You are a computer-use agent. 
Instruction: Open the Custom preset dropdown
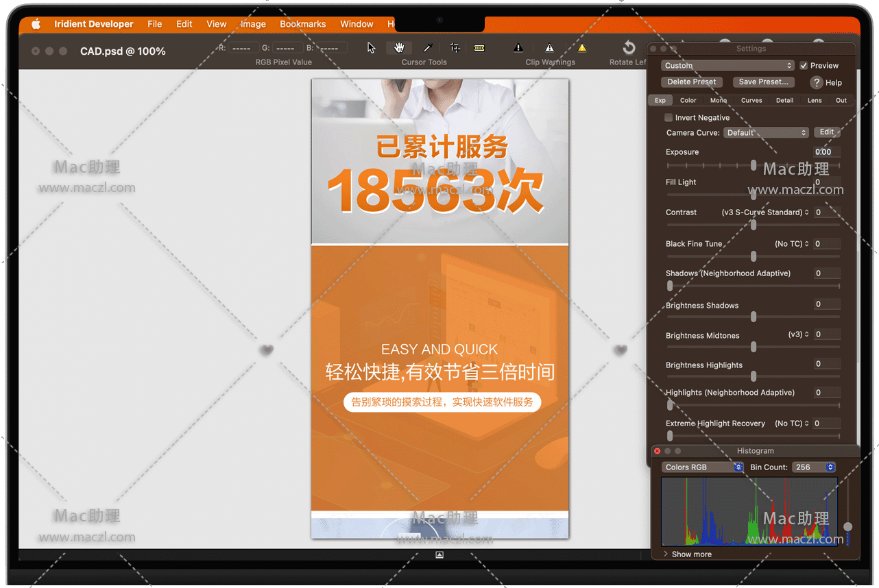click(x=728, y=66)
